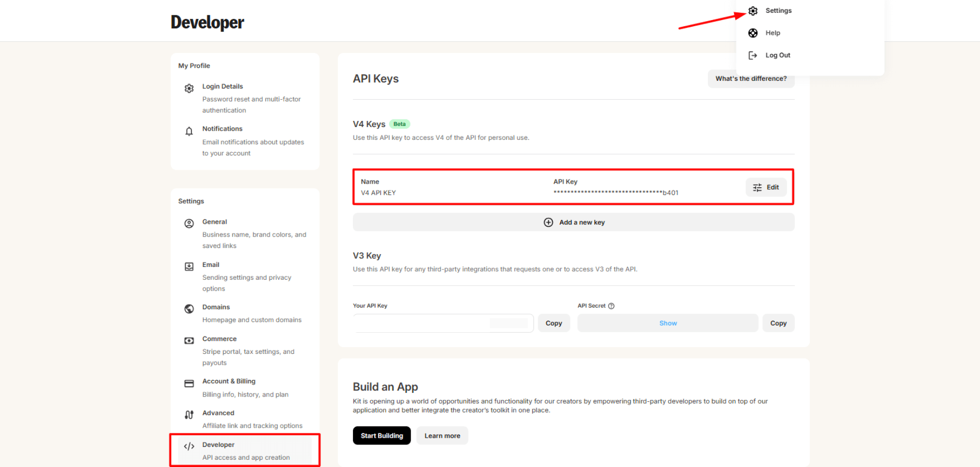Click What's the difference?
This screenshot has width=980, height=467.
(751, 78)
